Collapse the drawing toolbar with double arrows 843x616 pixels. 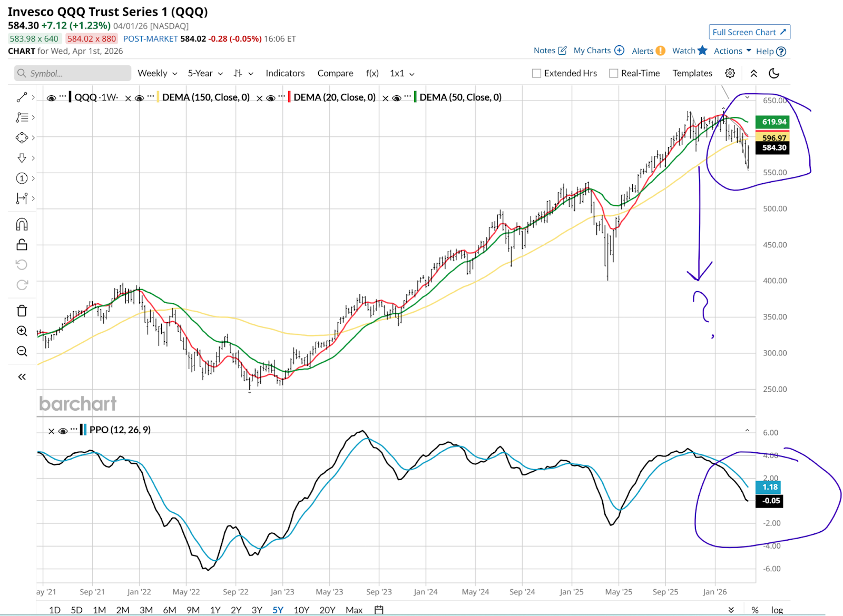22,377
